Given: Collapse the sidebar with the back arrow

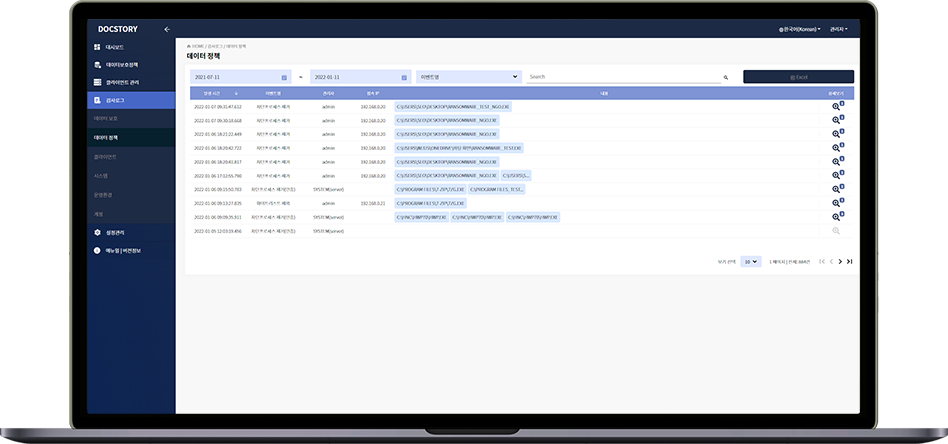Looking at the screenshot, I should point(167,29).
